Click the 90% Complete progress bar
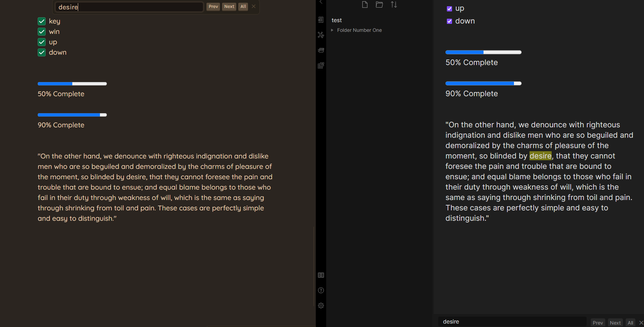The image size is (644, 327). 72,115
